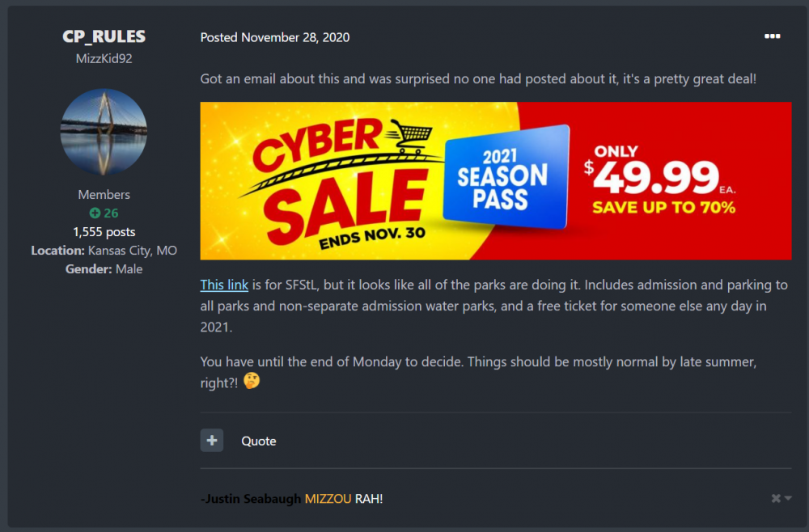The height and width of the screenshot is (532, 809).
Task: Open the CP_RULES user profile
Action: (x=104, y=37)
